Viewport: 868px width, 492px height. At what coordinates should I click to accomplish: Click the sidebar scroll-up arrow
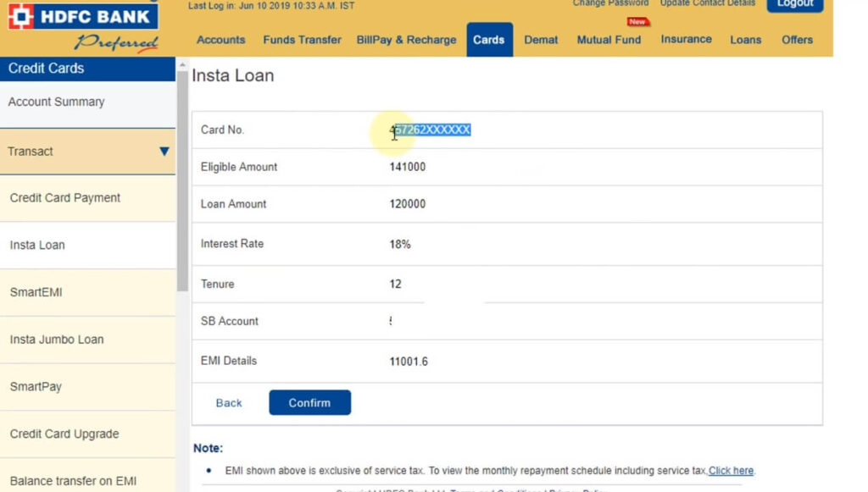click(182, 64)
